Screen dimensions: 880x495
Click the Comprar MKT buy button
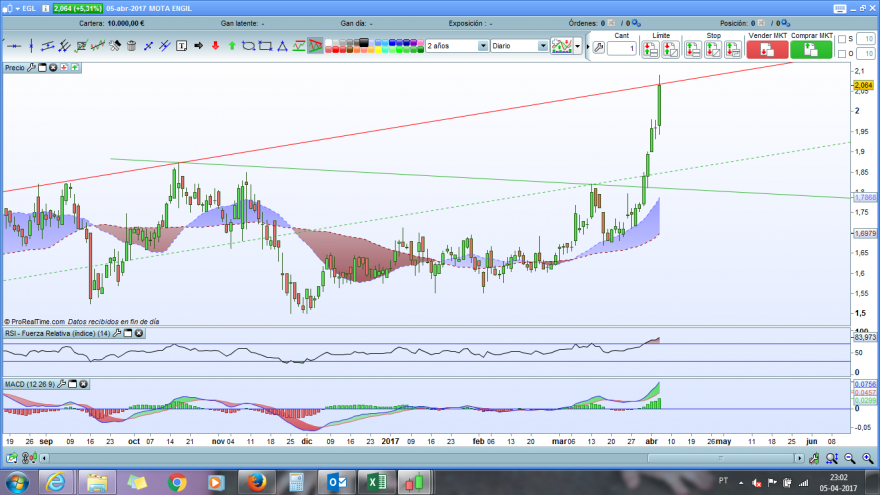tap(811, 49)
